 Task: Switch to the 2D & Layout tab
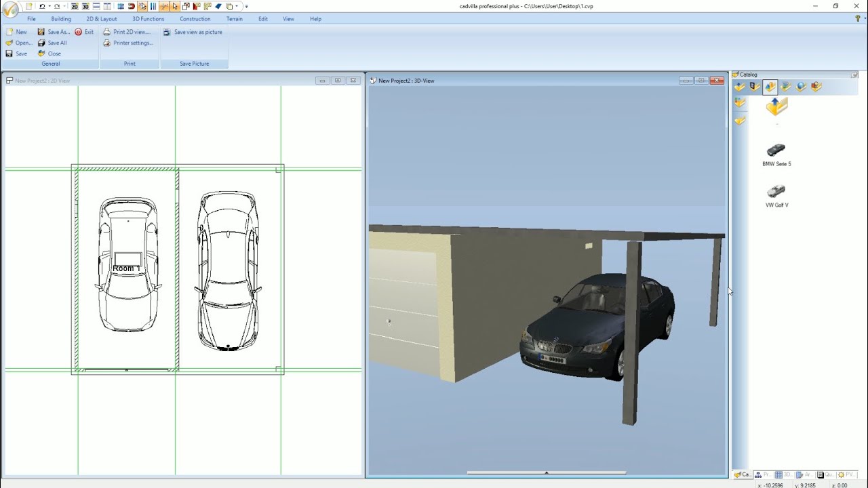point(102,19)
